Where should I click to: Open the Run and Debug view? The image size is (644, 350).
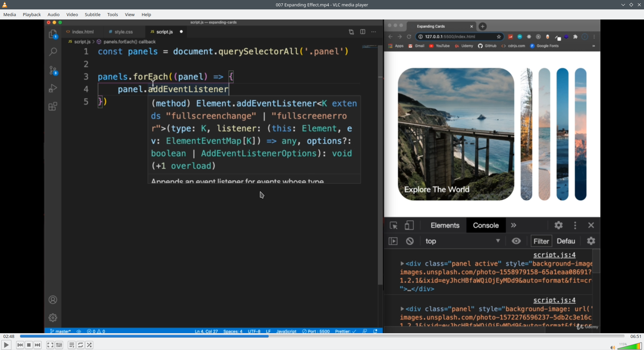pyautogui.click(x=53, y=88)
